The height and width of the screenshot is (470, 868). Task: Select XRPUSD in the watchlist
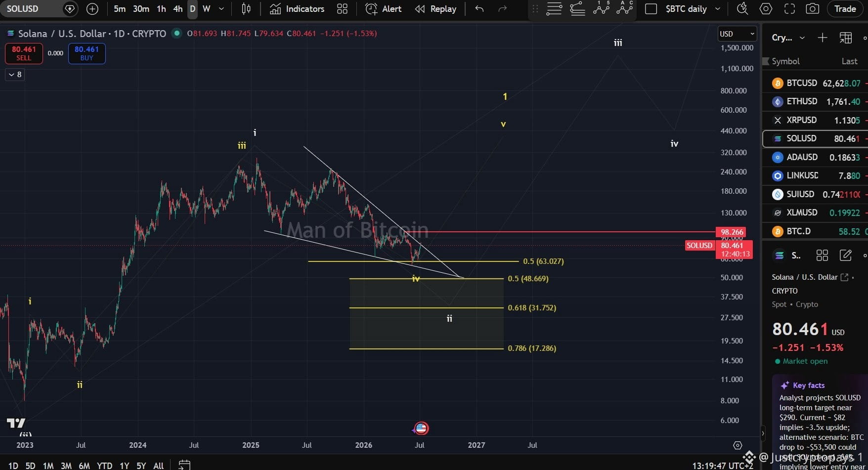[x=816, y=120]
